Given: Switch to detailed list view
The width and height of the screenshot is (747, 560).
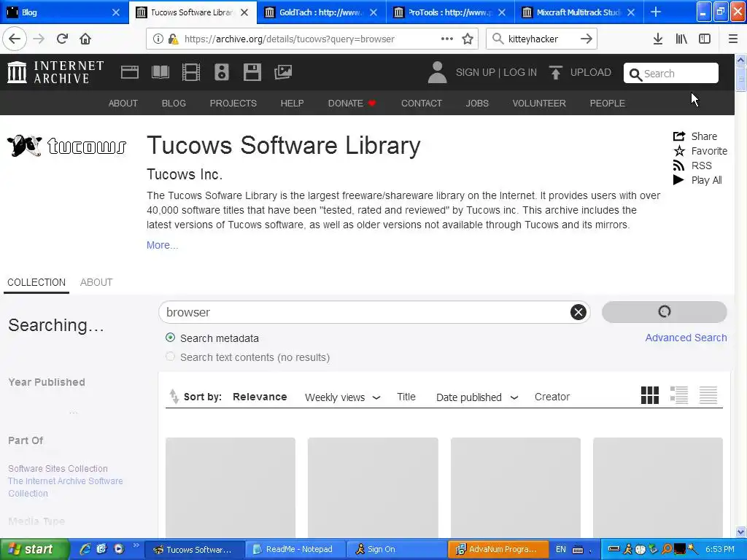Looking at the screenshot, I should pyautogui.click(x=679, y=395).
